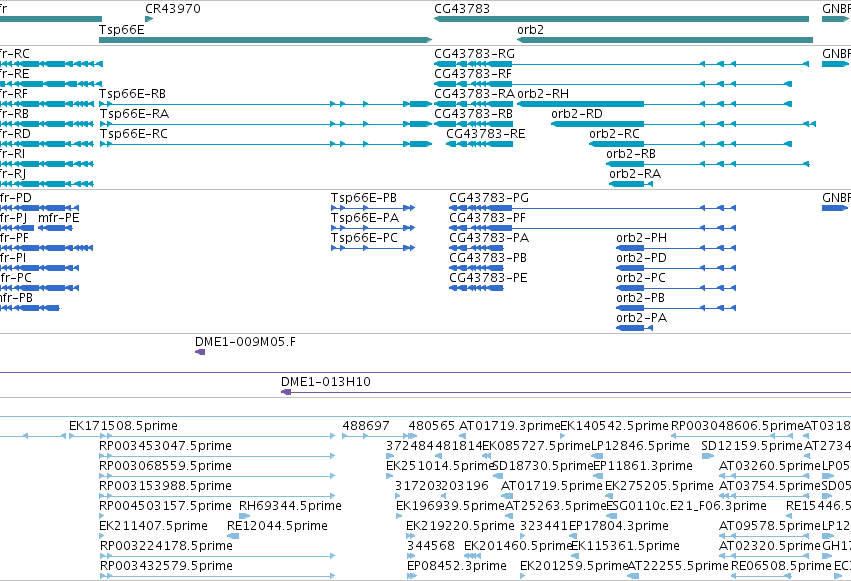Select the CG43783-RF transcript

click(613, 84)
